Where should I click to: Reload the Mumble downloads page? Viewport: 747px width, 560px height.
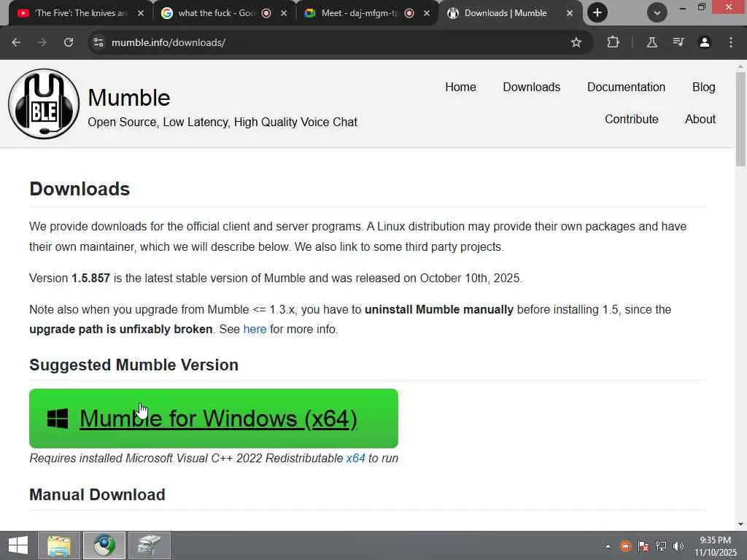coord(69,42)
